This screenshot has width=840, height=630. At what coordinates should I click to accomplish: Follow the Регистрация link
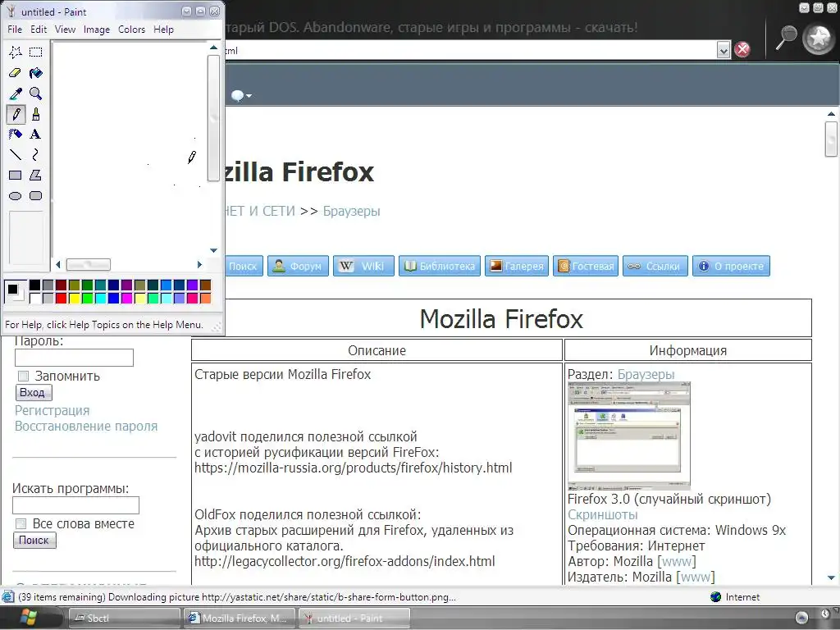point(52,410)
